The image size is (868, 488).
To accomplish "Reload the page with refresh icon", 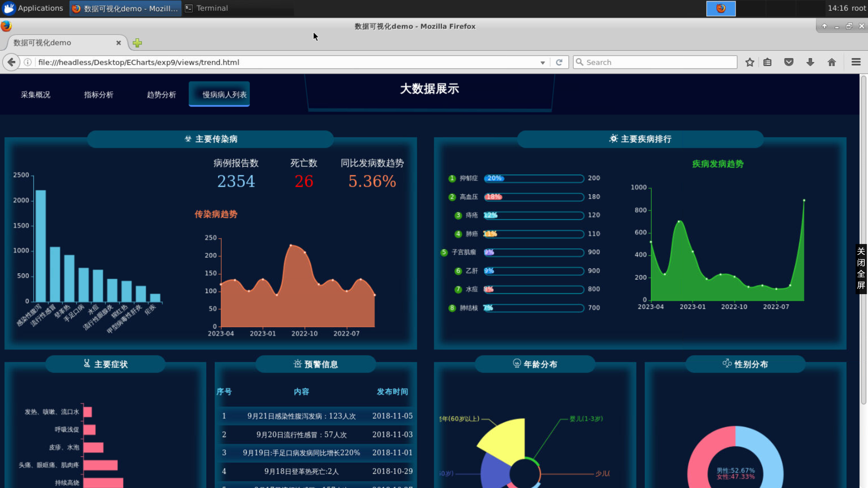I will 559,62.
